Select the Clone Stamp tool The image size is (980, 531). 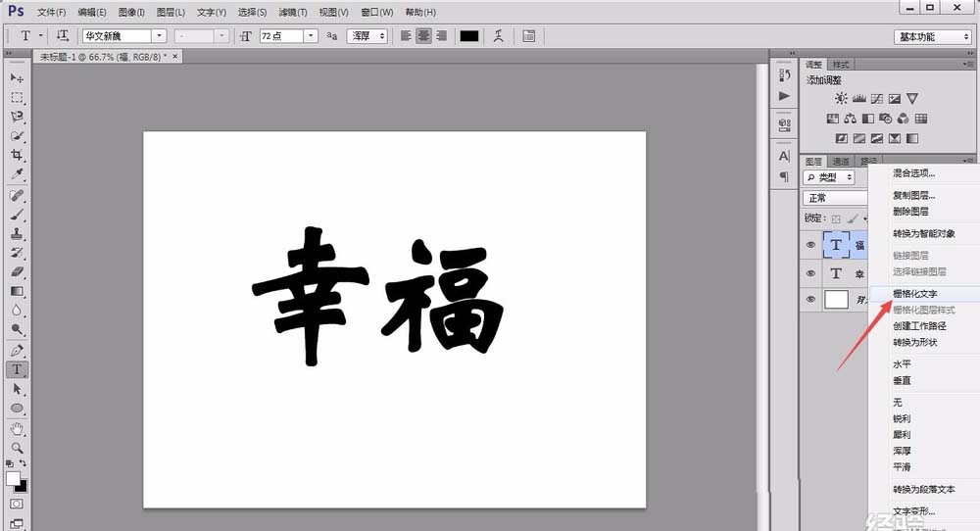tap(17, 233)
